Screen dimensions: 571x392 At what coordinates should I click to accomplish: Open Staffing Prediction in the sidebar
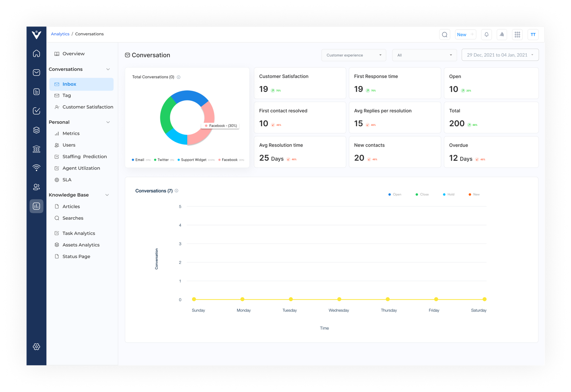point(81,157)
